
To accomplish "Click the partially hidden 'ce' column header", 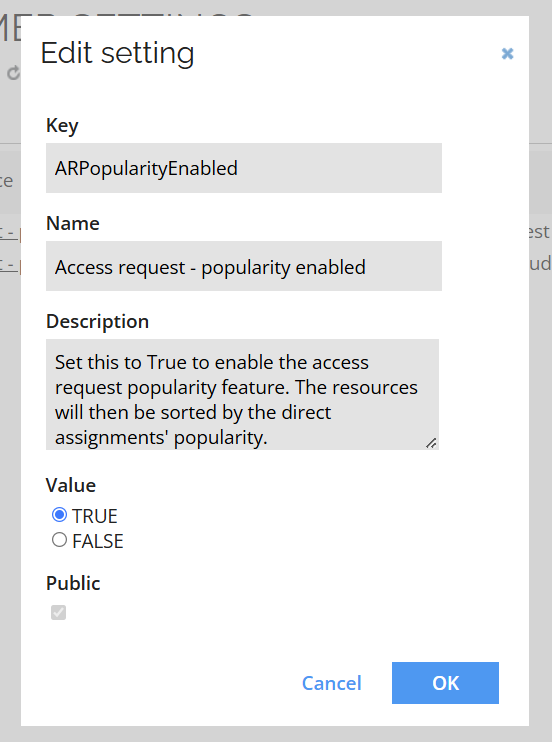I will (7, 181).
